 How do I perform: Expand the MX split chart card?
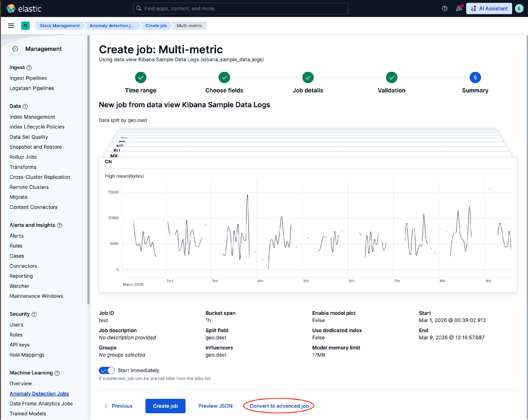coord(114,156)
